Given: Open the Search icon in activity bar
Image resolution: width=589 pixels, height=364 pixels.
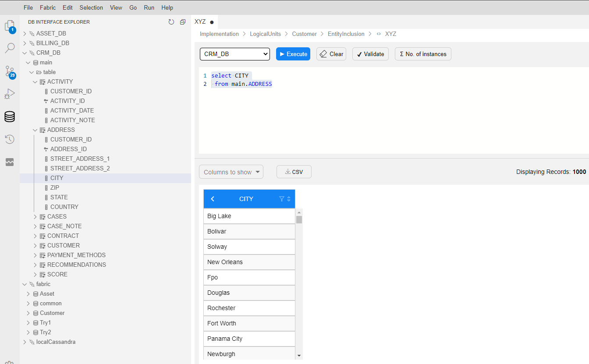Looking at the screenshot, I should tap(10, 48).
